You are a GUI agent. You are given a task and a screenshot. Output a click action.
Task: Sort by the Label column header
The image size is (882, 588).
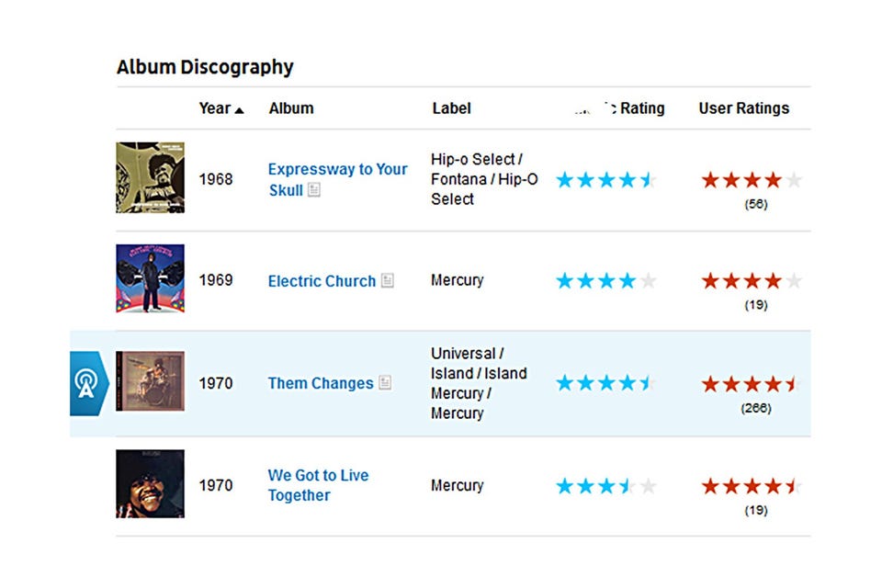pos(451,108)
